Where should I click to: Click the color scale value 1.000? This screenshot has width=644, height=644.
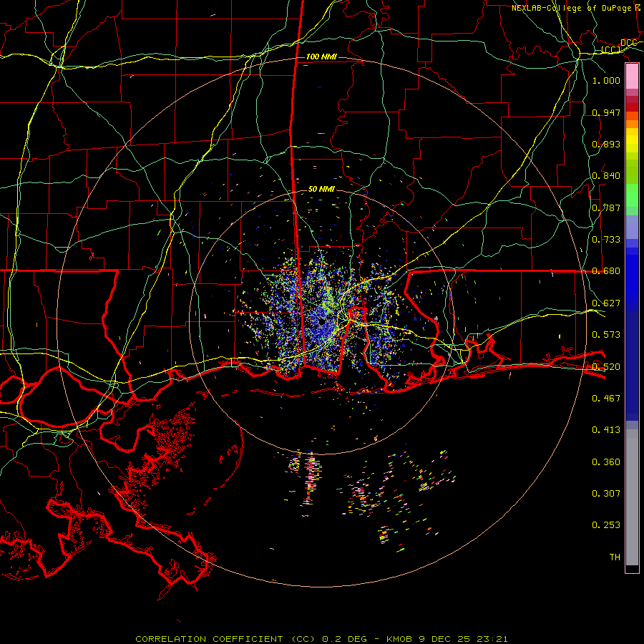tap(606, 80)
